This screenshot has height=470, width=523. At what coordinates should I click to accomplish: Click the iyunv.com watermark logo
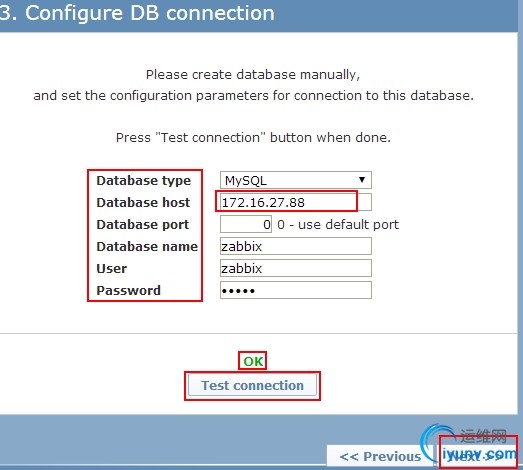(x=470, y=445)
